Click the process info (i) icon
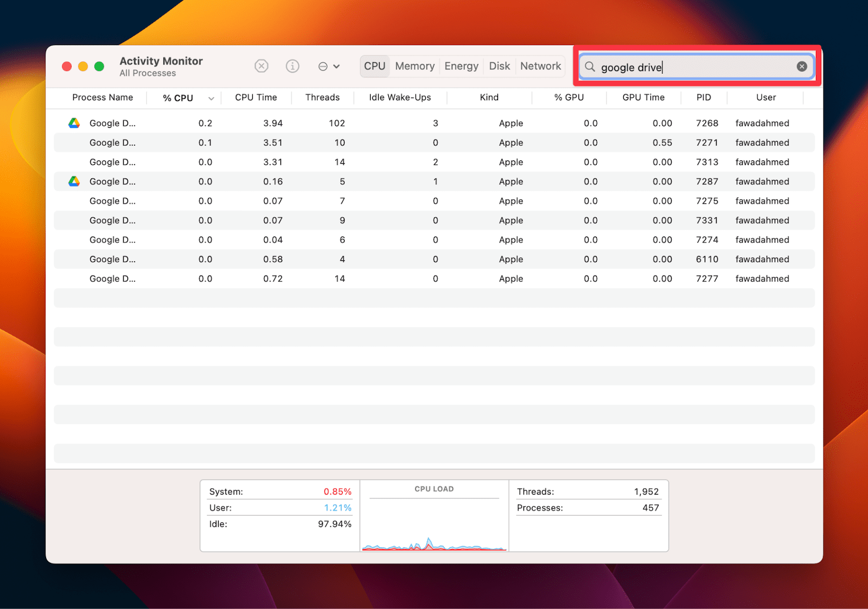The height and width of the screenshot is (609, 868). (292, 66)
